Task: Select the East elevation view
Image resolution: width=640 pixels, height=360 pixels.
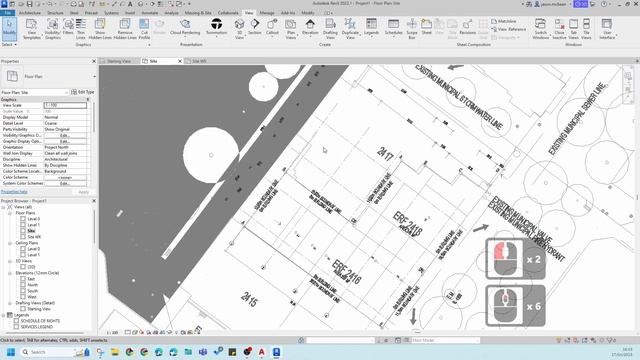Action: (31, 279)
